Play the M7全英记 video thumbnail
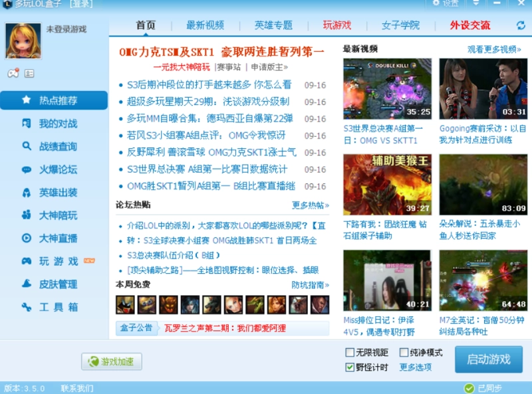The height and width of the screenshot is (394, 532). coord(483,281)
